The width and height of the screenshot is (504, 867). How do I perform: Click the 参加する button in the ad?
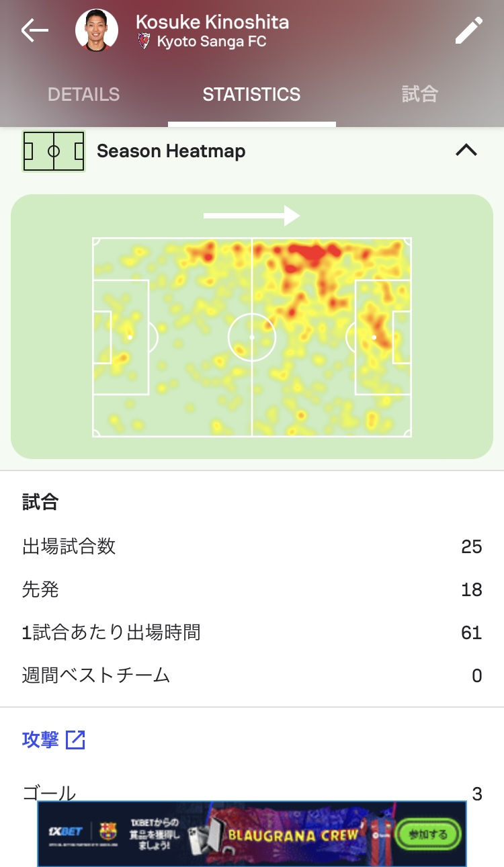pyautogui.click(x=429, y=834)
